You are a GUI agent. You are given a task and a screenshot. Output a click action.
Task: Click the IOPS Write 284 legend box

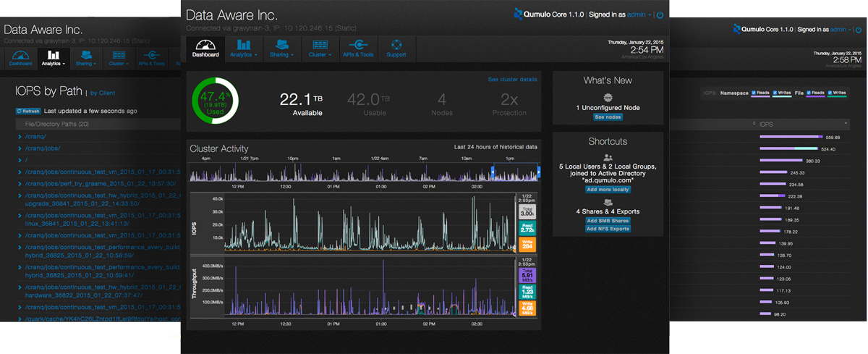527,243
